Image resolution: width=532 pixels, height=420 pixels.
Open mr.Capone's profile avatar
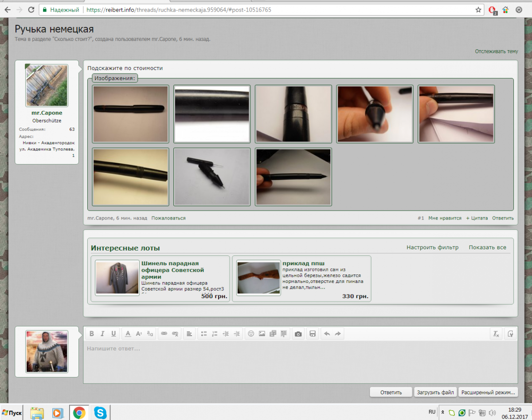47,86
